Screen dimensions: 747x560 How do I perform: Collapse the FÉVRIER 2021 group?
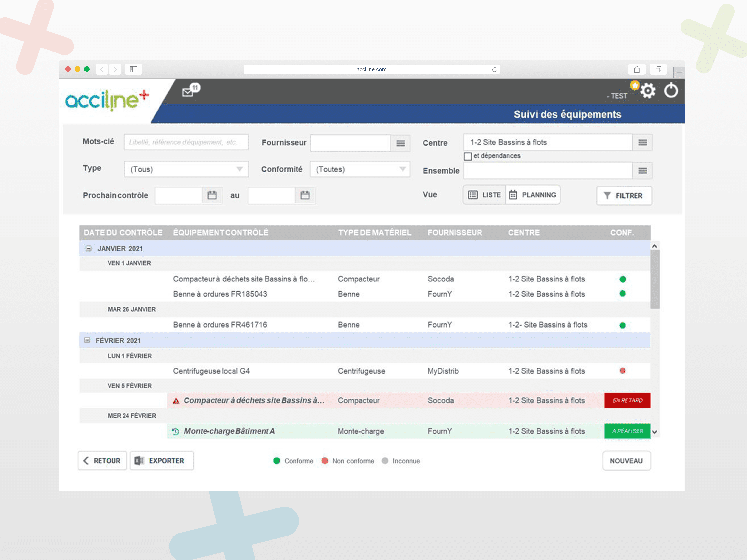click(x=87, y=340)
